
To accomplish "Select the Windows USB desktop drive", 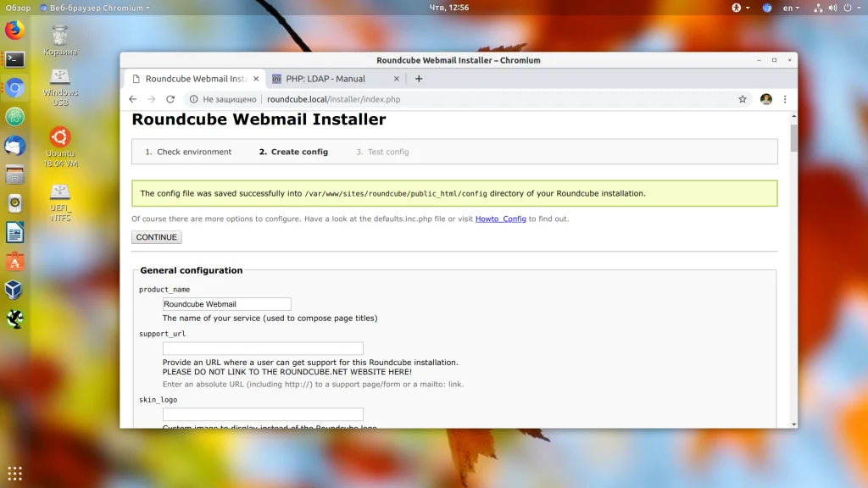I will 60,87.
